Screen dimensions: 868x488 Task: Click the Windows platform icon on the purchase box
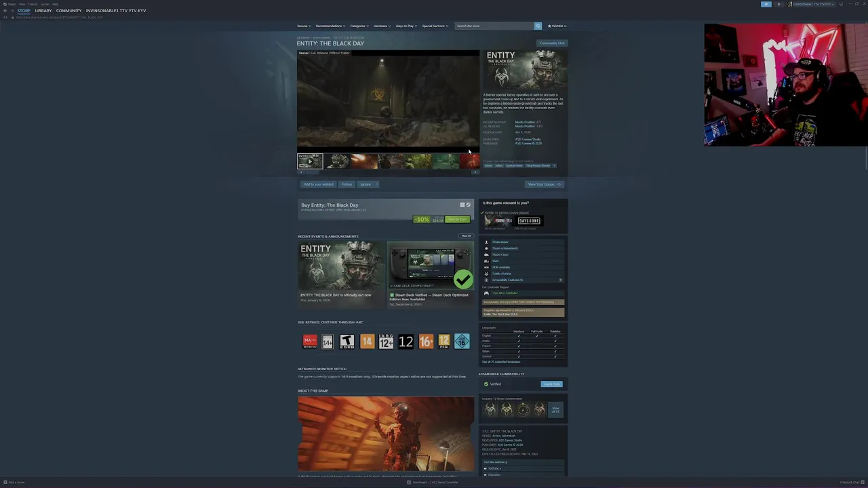tap(462, 205)
